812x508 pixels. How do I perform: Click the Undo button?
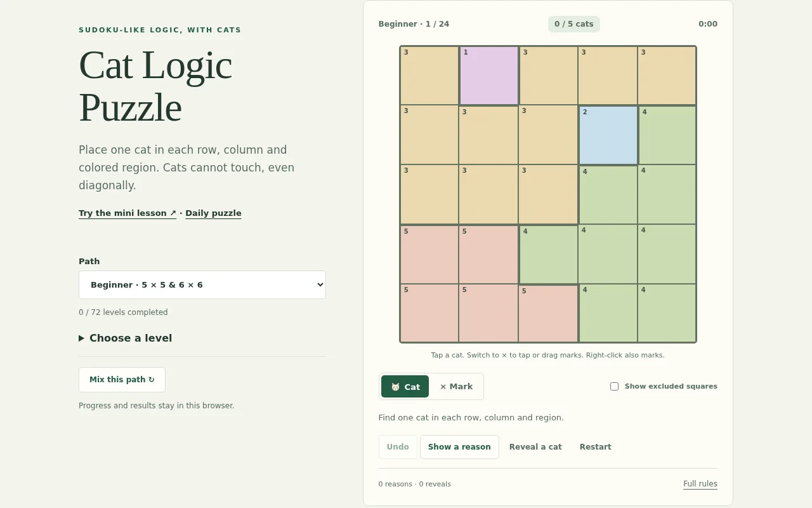398,447
